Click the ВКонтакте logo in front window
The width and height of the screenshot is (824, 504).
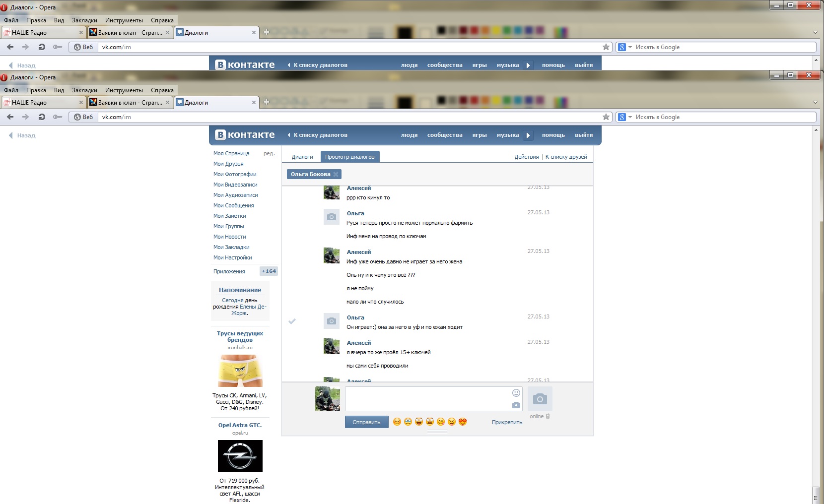tap(245, 134)
